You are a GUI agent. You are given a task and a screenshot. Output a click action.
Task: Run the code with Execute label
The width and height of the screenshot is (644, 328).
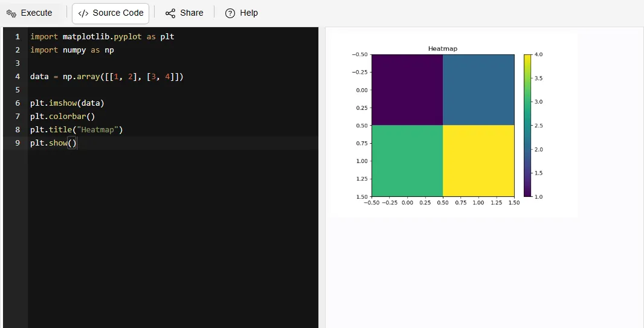click(x=37, y=13)
